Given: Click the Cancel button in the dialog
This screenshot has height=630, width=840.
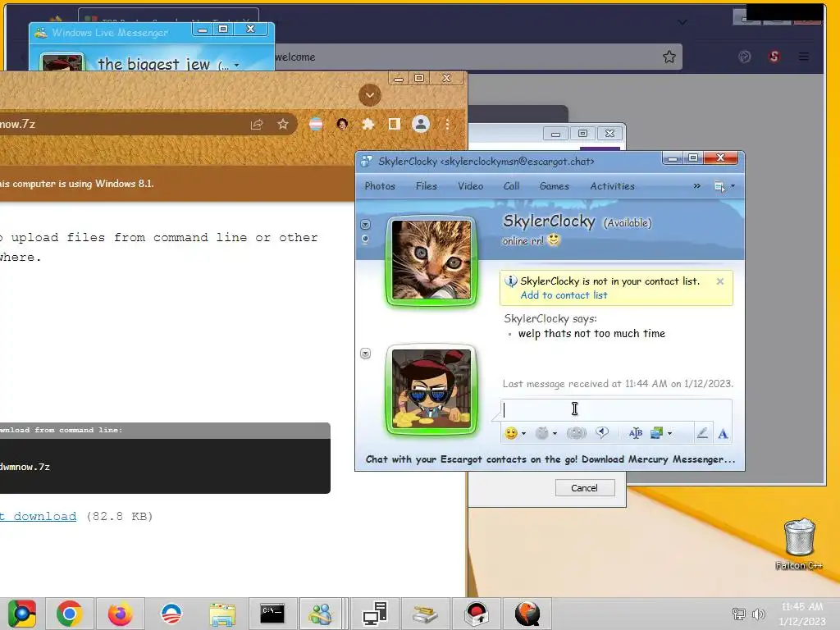Looking at the screenshot, I should coord(584,488).
